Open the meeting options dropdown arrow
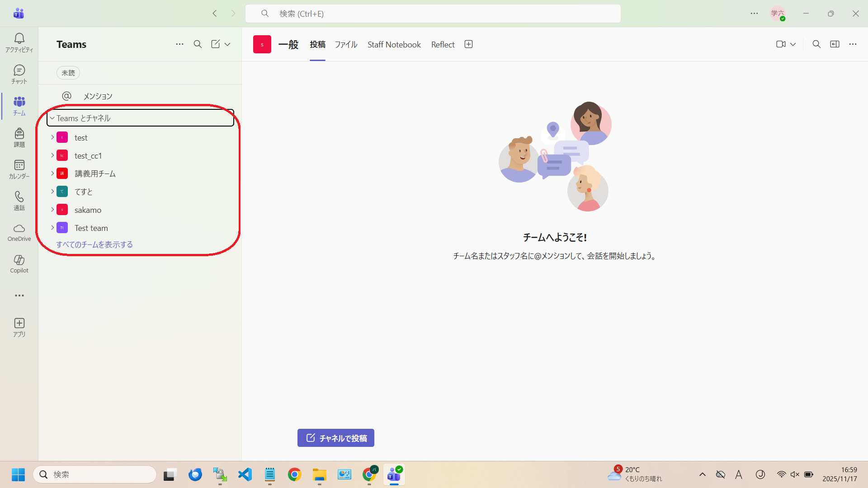Viewport: 868px width, 488px height. (793, 44)
